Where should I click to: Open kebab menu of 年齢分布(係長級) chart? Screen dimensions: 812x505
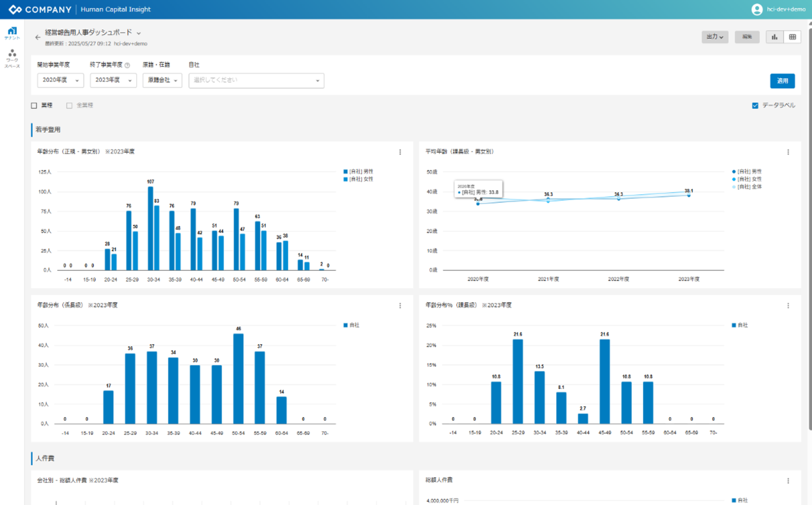(400, 305)
